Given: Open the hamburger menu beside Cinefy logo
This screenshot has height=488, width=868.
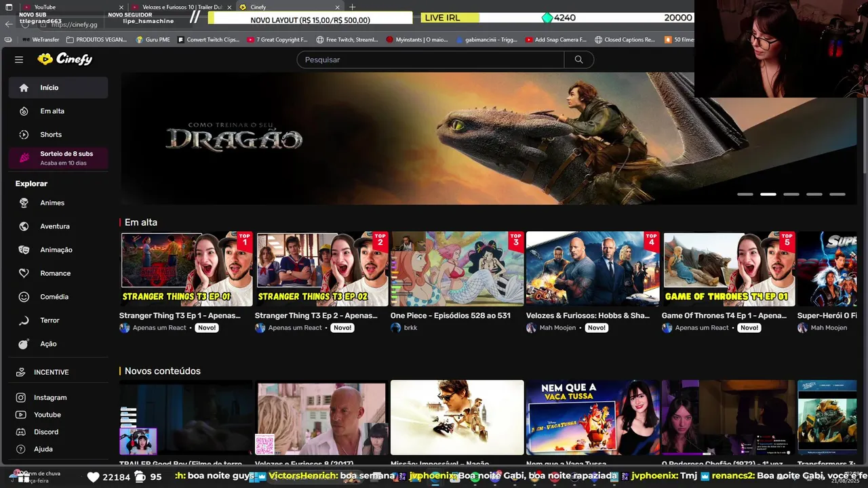Looking at the screenshot, I should pyautogui.click(x=19, y=60).
